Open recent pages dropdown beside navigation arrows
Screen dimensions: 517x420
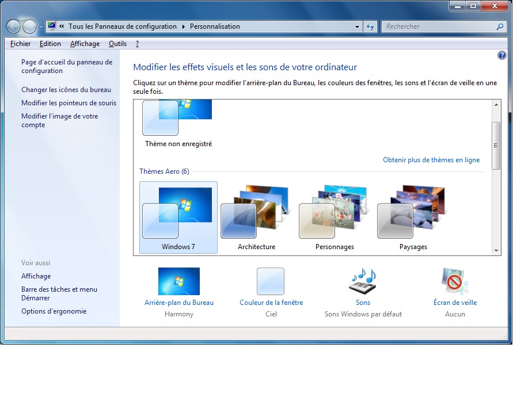tap(41, 26)
